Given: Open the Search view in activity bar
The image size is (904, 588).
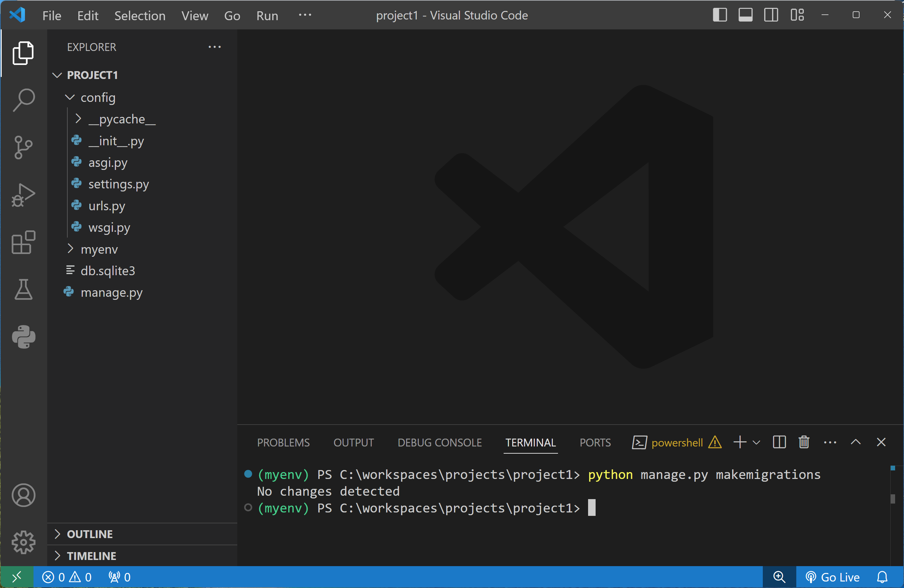Looking at the screenshot, I should click(24, 99).
